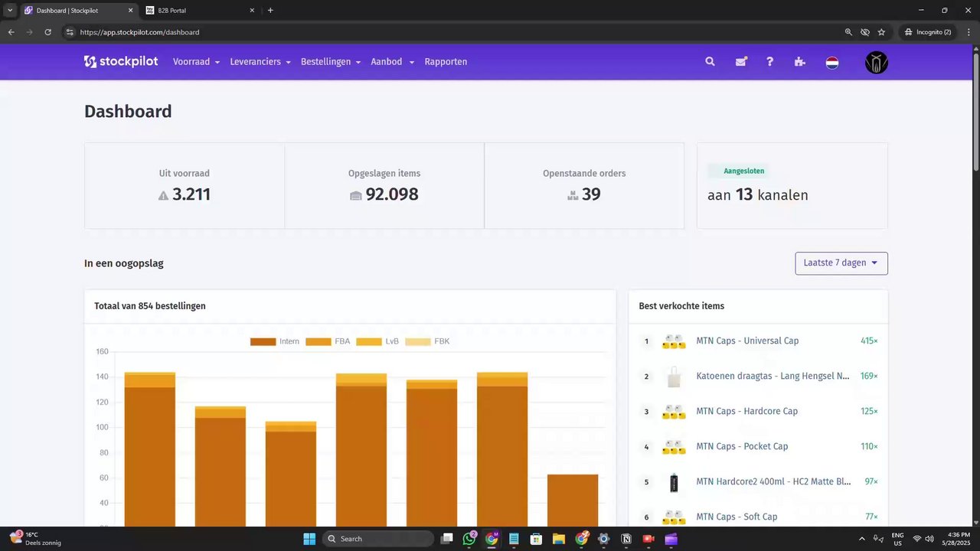Open the user profile avatar

click(x=877, y=62)
